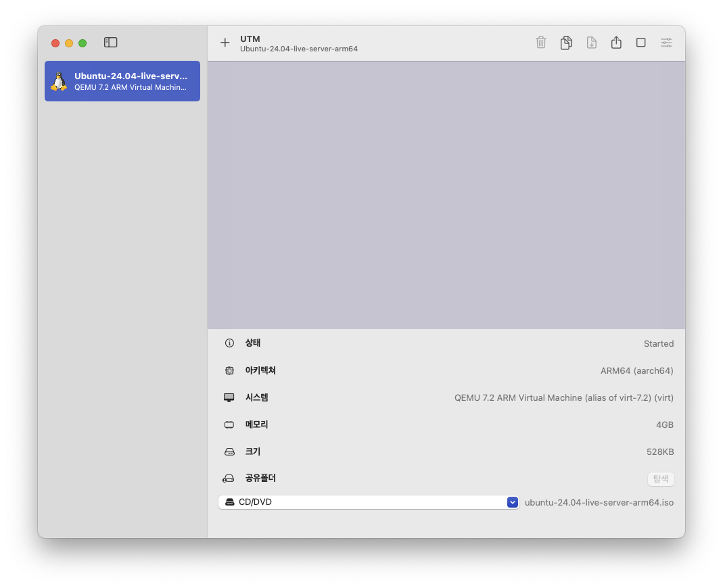Click the ARM64 (aarch64) value
The image size is (723, 588).
coord(637,371)
